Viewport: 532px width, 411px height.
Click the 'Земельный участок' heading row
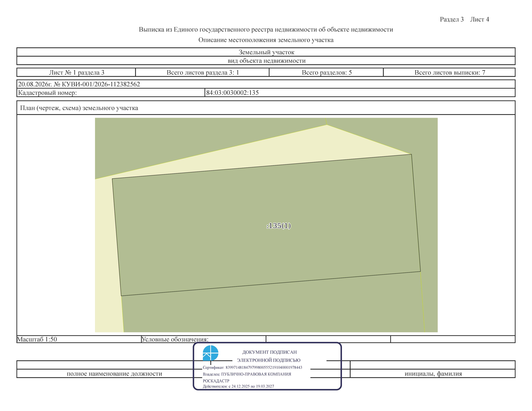(x=266, y=52)
